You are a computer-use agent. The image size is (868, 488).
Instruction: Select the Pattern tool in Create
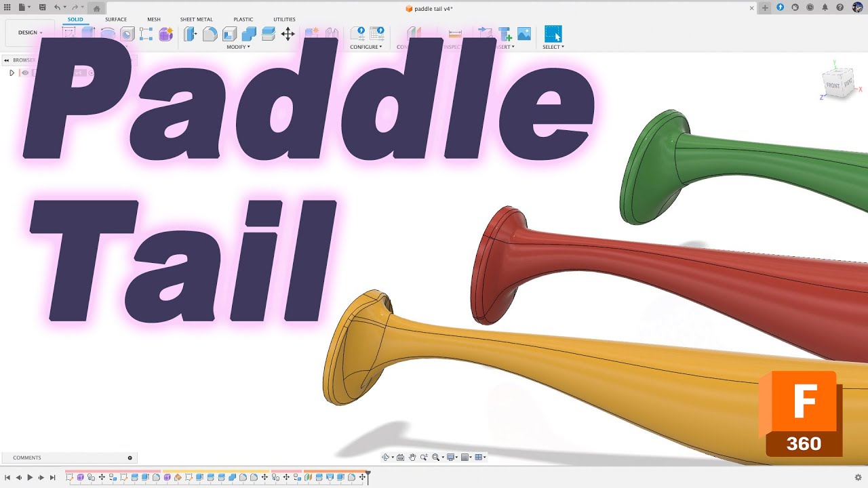(146, 34)
